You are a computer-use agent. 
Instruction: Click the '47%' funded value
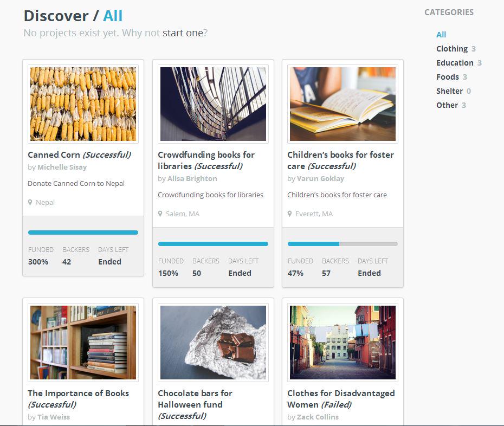point(295,273)
